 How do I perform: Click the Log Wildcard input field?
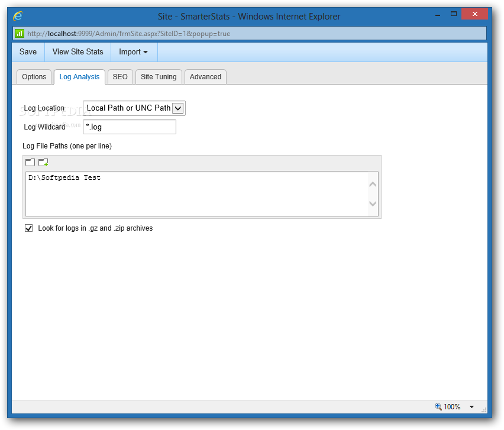(x=130, y=127)
